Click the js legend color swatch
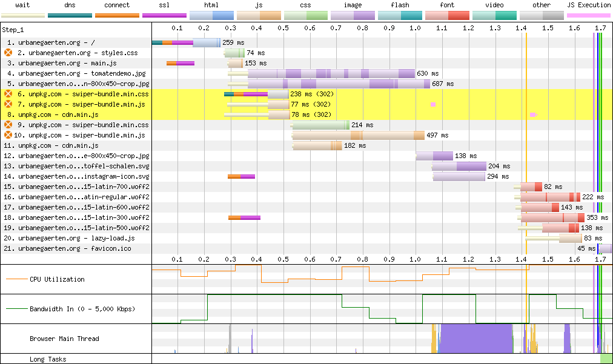This screenshot has height=364, width=613. (259, 16)
